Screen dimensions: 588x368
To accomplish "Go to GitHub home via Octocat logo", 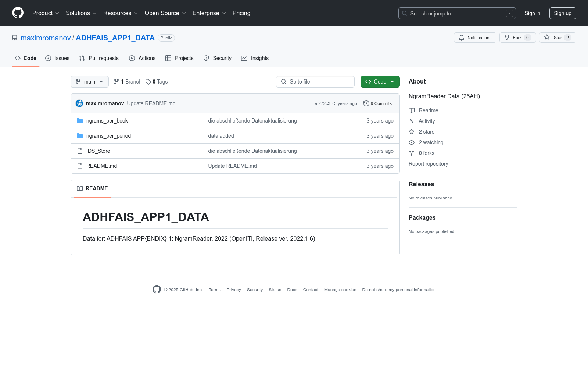I will pos(18,13).
